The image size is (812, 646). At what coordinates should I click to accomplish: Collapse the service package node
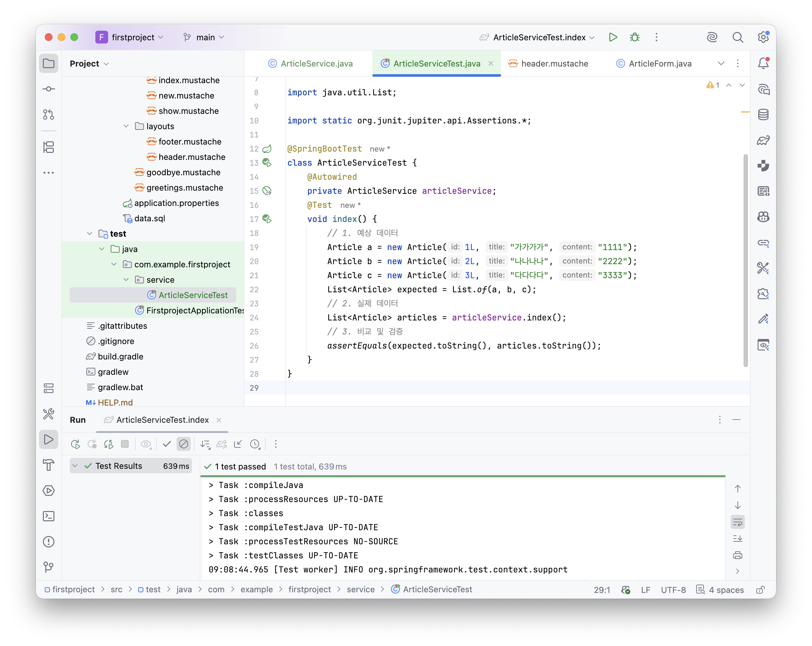tap(126, 279)
